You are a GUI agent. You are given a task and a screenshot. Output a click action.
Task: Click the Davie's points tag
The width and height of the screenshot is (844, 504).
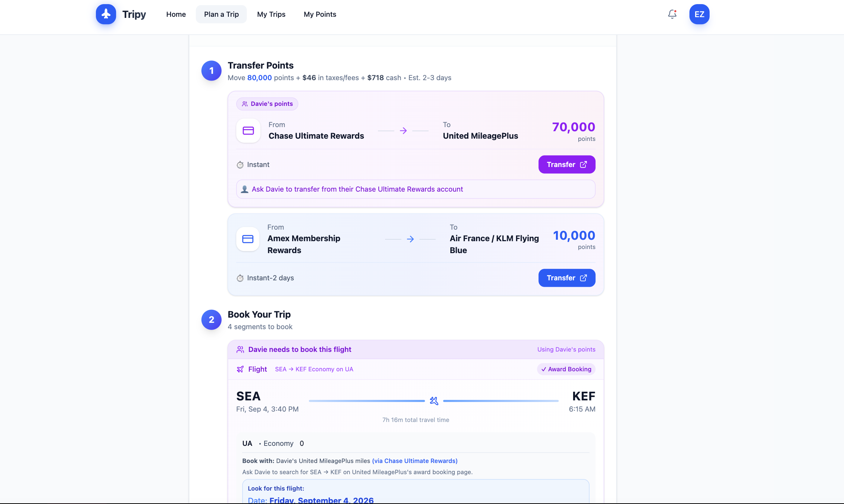(x=267, y=104)
